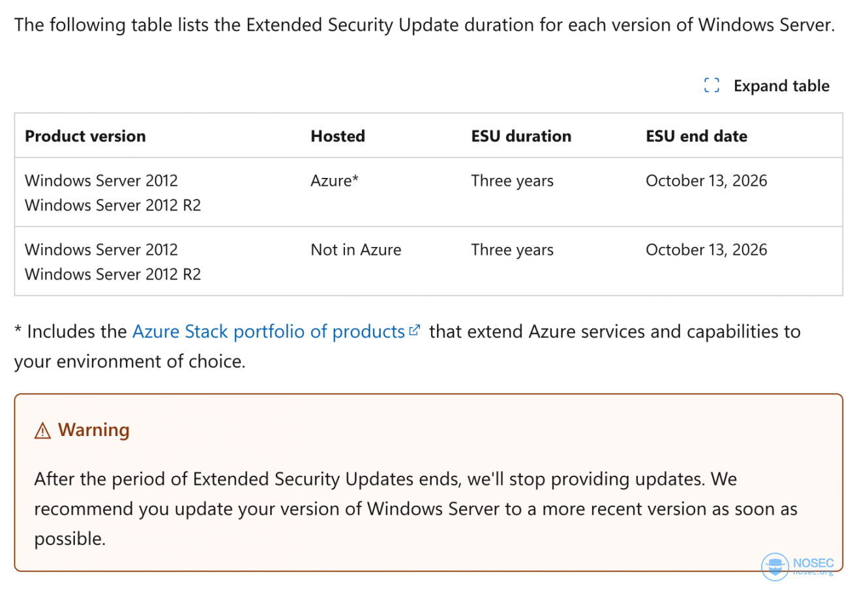This screenshot has height=597, width=868.
Task: Click the warning triangle icon
Action: click(42, 431)
